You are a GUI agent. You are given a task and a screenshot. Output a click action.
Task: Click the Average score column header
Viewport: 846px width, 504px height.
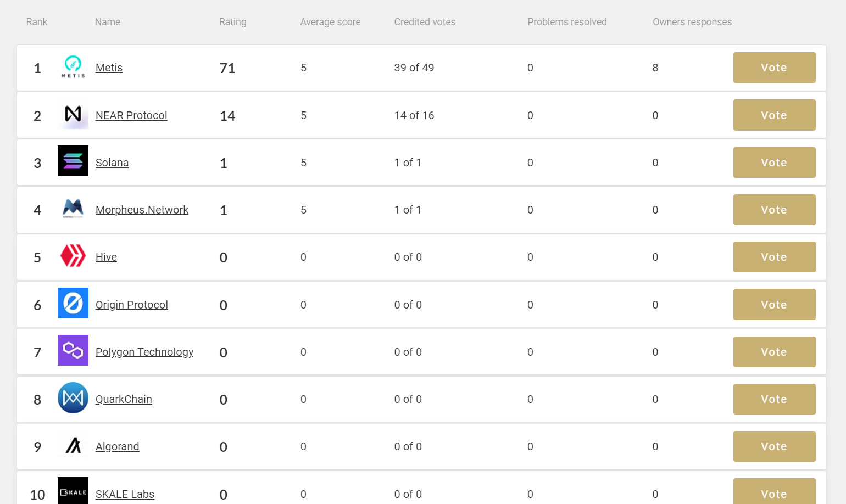[x=330, y=22]
